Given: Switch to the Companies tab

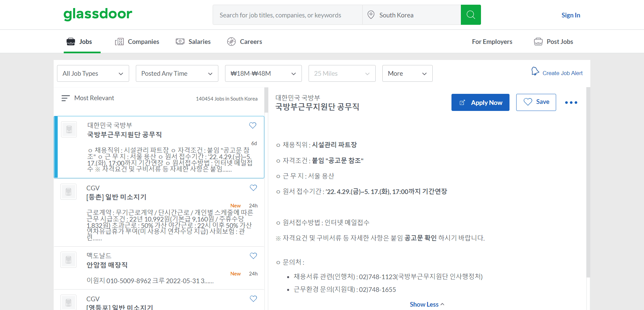Looking at the screenshot, I should pos(137,41).
